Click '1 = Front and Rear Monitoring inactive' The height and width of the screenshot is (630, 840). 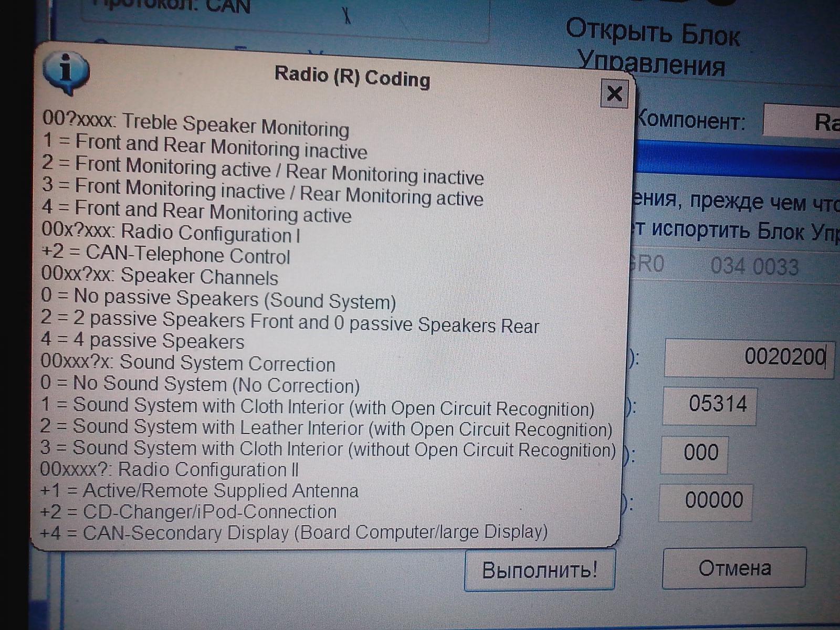(205, 146)
